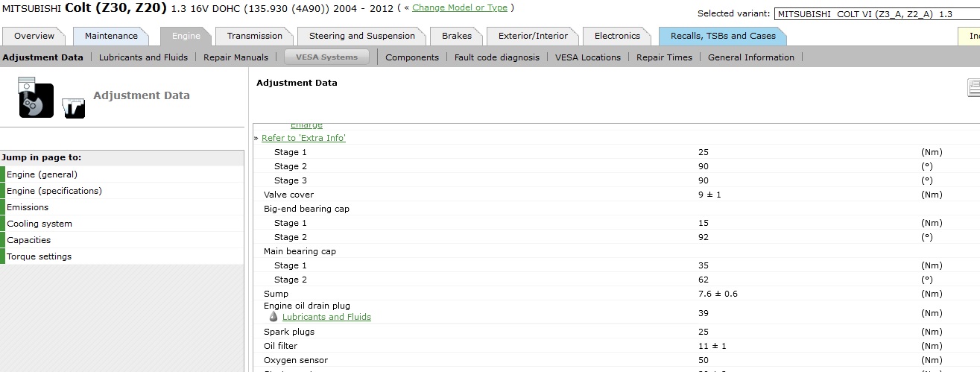Click the oil drop icon beside Lubricants and Fluids
Viewport: 980px width, 372px height.
click(274, 317)
